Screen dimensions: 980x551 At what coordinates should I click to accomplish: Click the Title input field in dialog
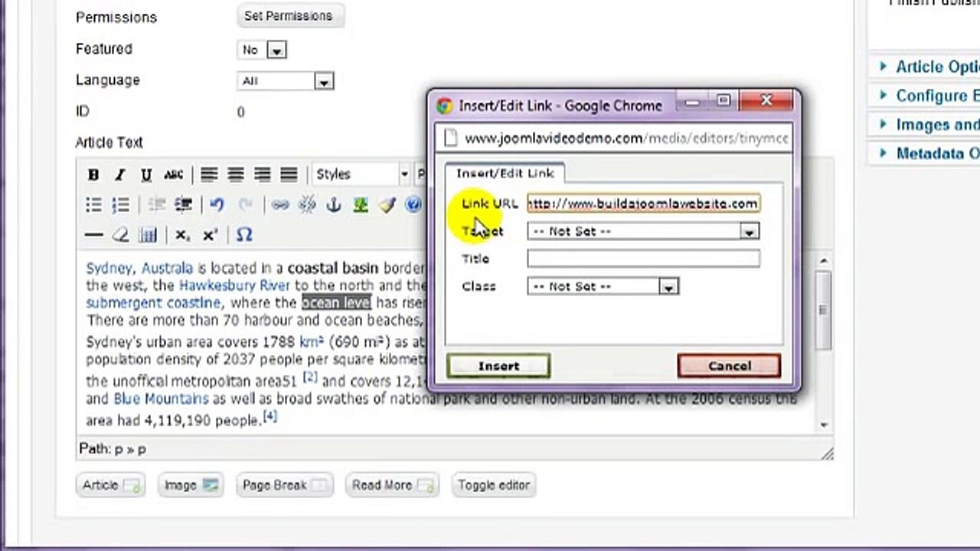pos(643,259)
